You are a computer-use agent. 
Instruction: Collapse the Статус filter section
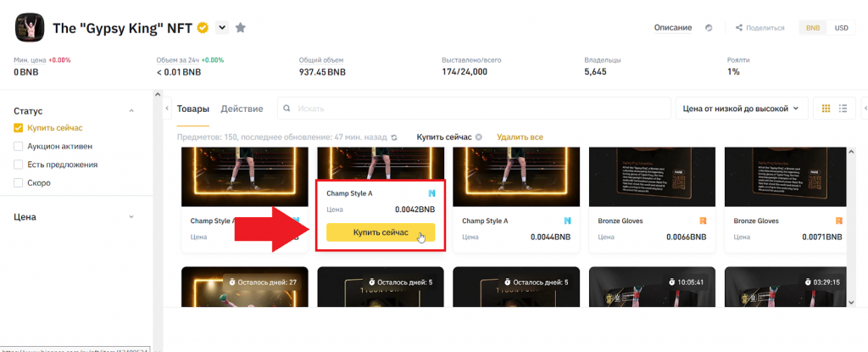tap(131, 111)
